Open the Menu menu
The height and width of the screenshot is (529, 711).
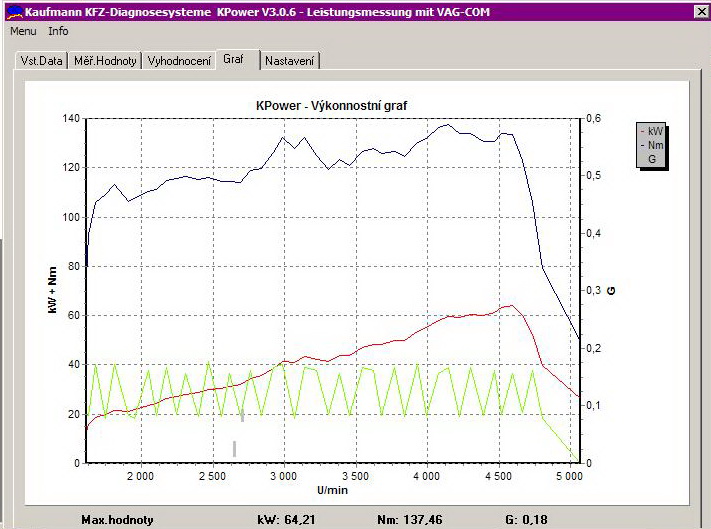pos(23,31)
